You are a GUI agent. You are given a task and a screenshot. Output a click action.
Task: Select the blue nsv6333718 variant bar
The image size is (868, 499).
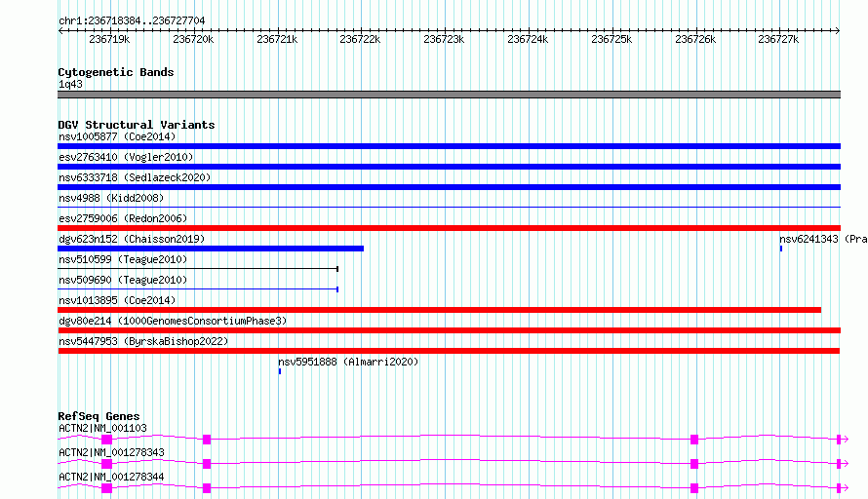[449, 187]
